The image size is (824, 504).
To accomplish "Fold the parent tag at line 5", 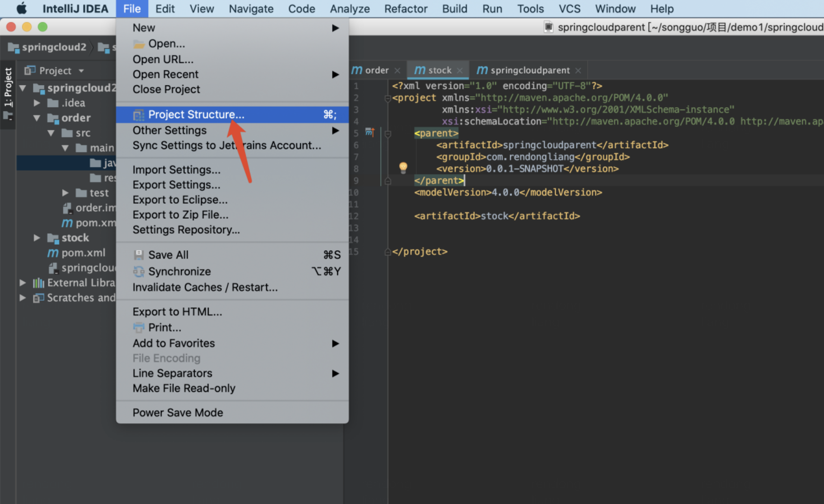I will tap(387, 133).
